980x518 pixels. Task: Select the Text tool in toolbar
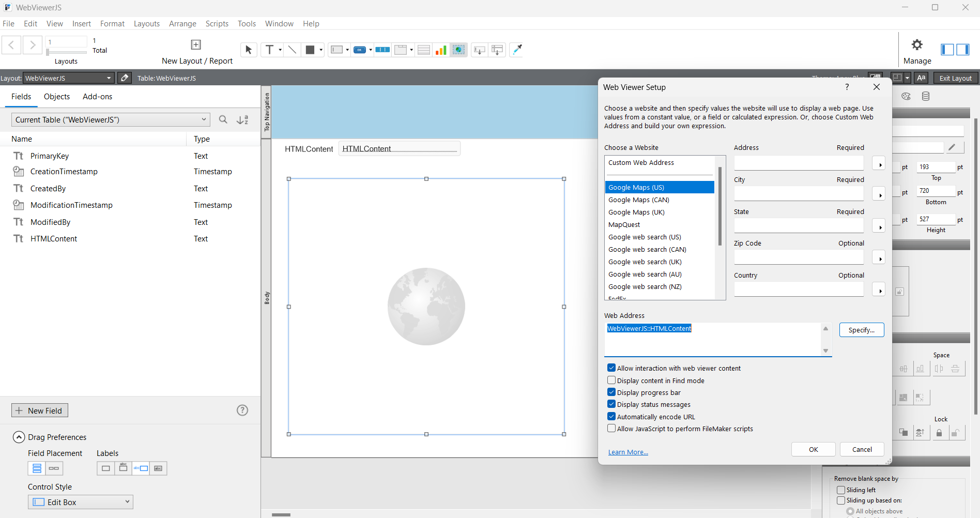pyautogui.click(x=269, y=50)
